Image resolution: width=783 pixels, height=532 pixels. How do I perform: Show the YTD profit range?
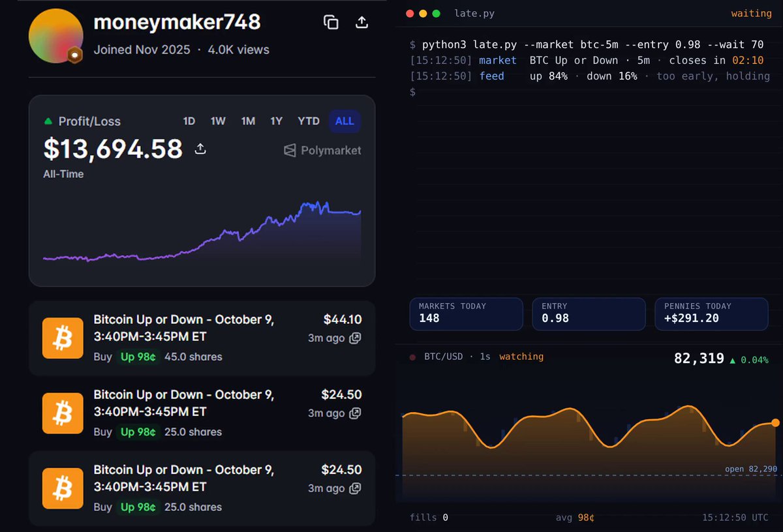click(x=309, y=121)
